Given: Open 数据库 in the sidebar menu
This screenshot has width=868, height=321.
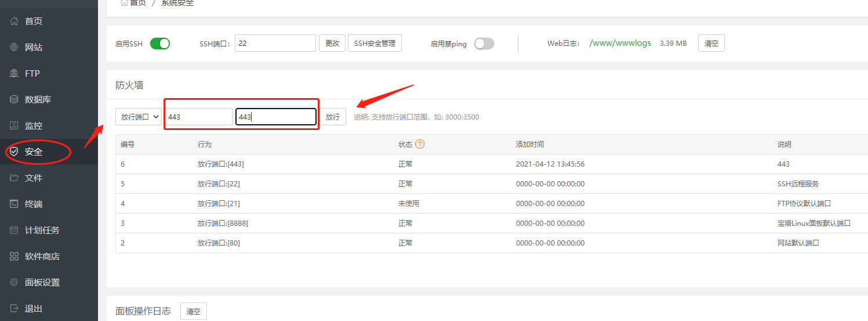Looking at the screenshot, I should click(x=38, y=99).
